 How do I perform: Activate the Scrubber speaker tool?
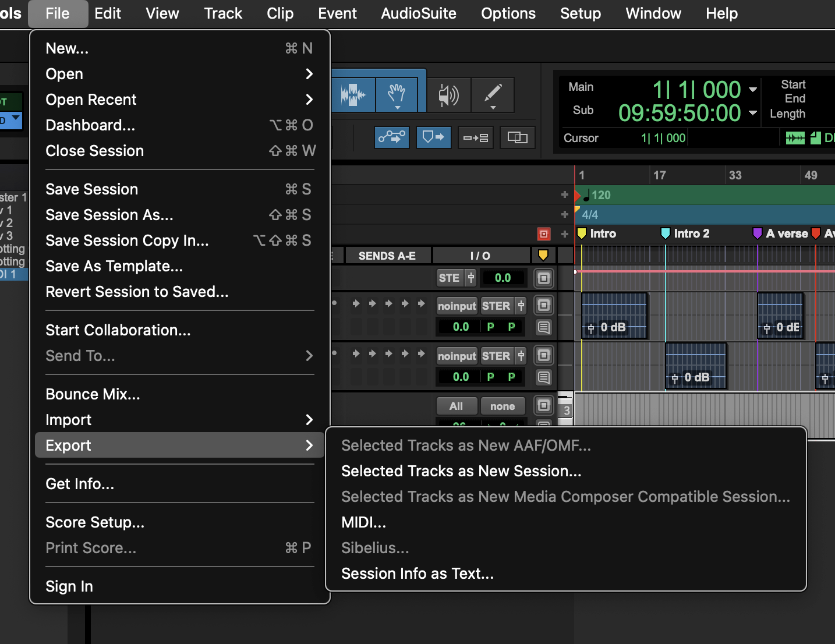tap(448, 94)
